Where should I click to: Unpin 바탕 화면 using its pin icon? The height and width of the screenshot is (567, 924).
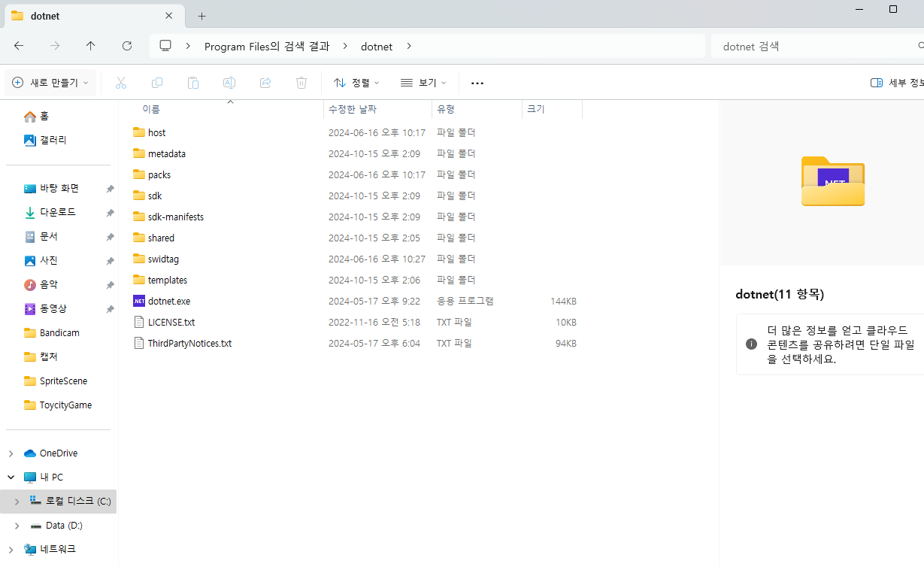click(110, 189)
